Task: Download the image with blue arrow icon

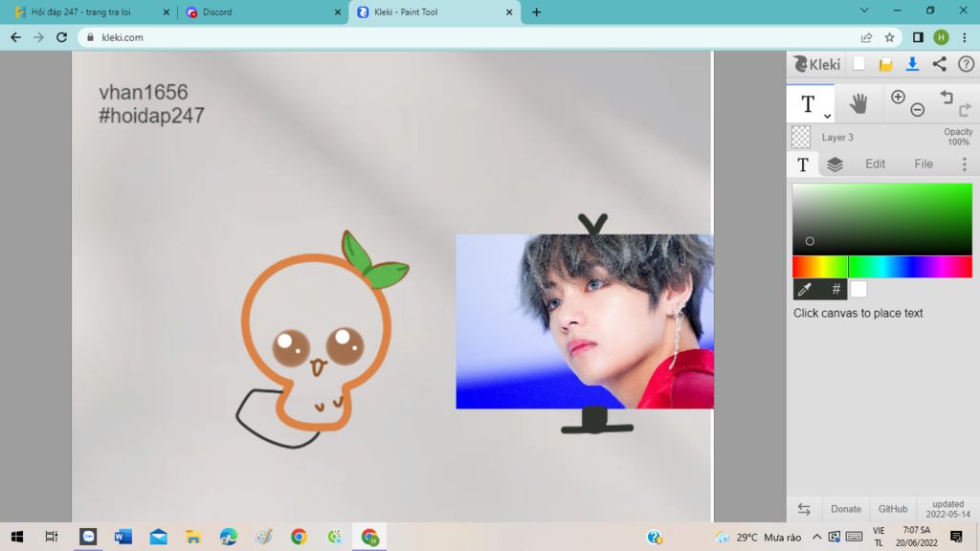Action: click(x=912, y=64)
